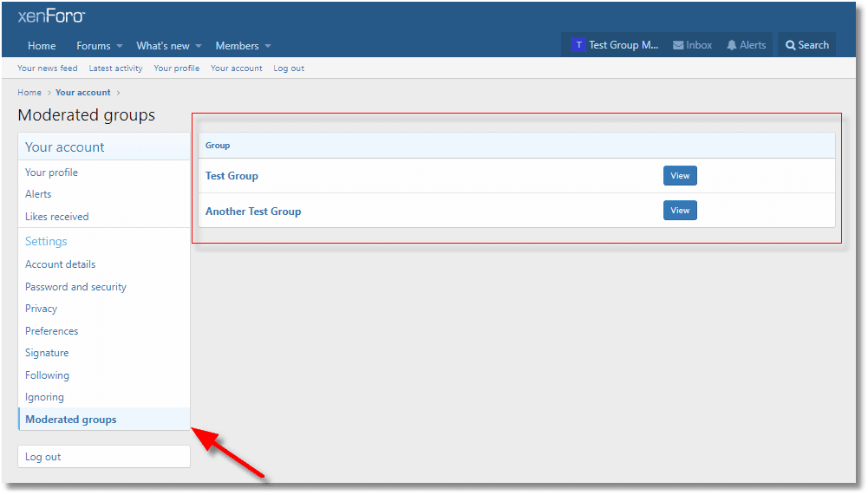Viewport: 868px width, 495px height.
Task: Select Password and security in sidebar
Action: click(75, 287)
